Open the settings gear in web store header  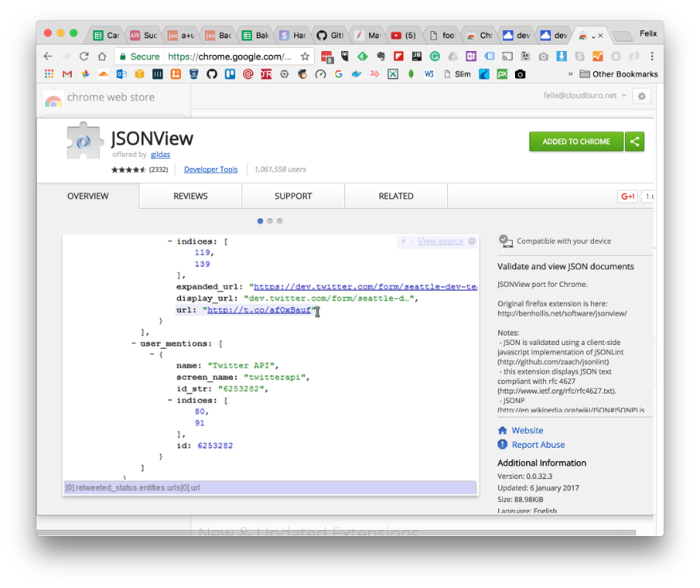point(642,96)
